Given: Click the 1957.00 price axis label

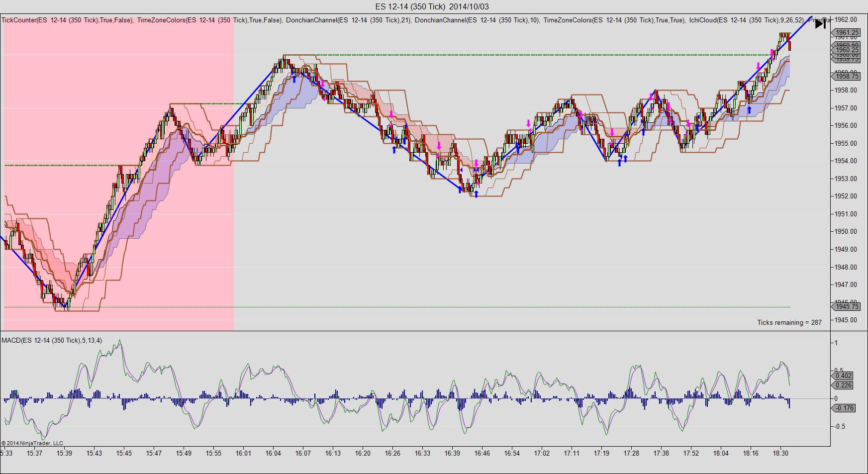Looking at the screenshot, I should coord(846,108).
